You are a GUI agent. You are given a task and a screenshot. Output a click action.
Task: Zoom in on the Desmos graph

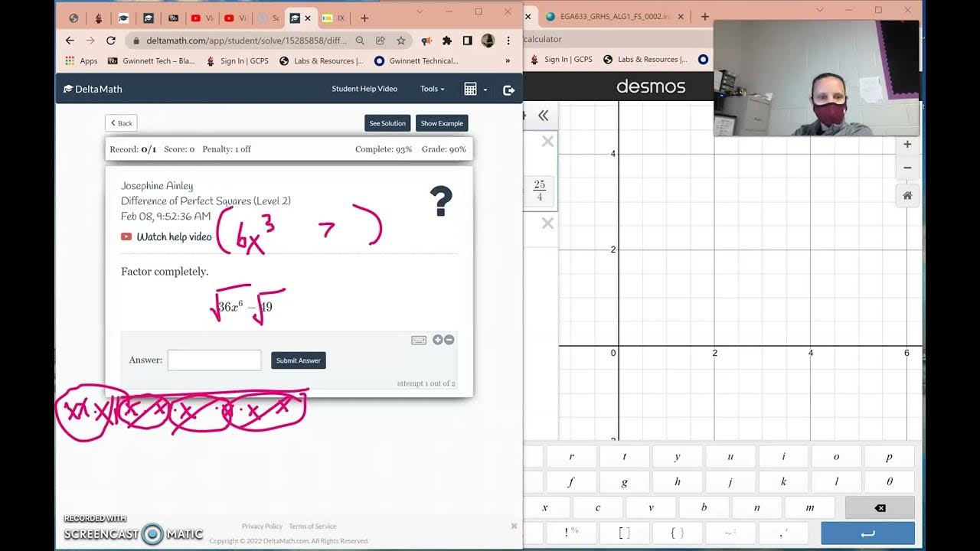pos(907,145)
